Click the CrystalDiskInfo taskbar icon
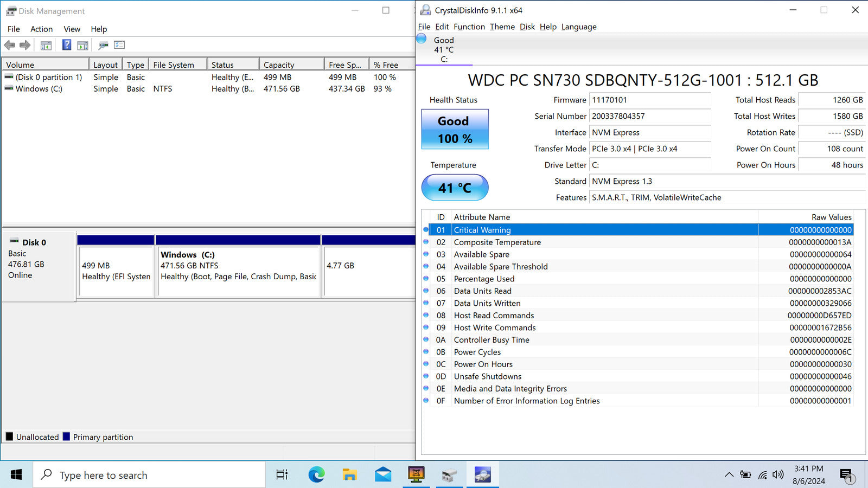The width and height of the screenshot is (868, 488). tap(482, 475)
